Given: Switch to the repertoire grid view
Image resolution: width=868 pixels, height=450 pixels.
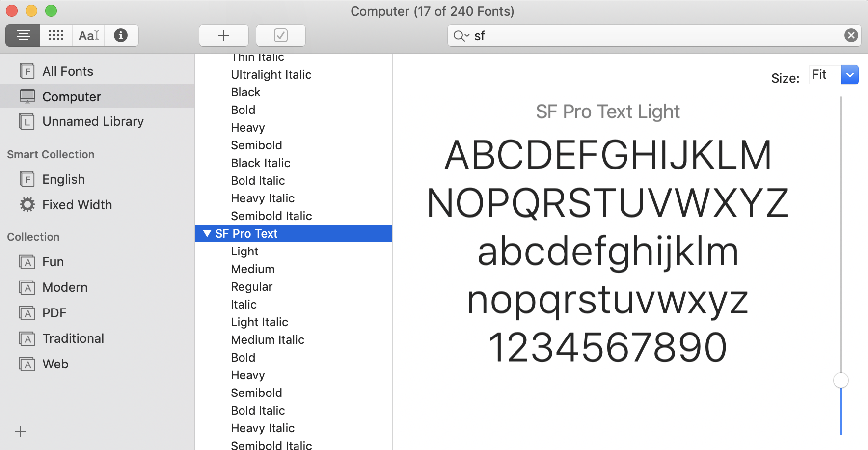Looking at the screenshot, I should [x=56, y=35].
